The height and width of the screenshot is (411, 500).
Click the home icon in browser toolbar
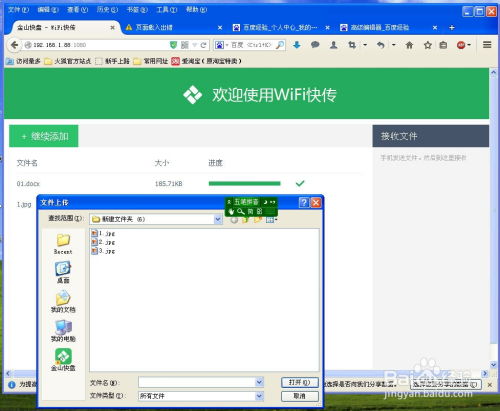409,45
